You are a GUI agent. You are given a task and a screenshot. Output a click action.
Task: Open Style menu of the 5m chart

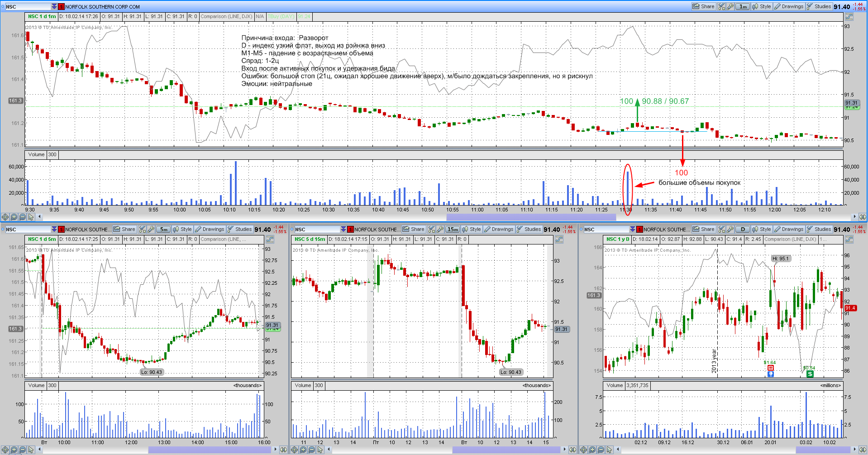[x=182, y=229]
